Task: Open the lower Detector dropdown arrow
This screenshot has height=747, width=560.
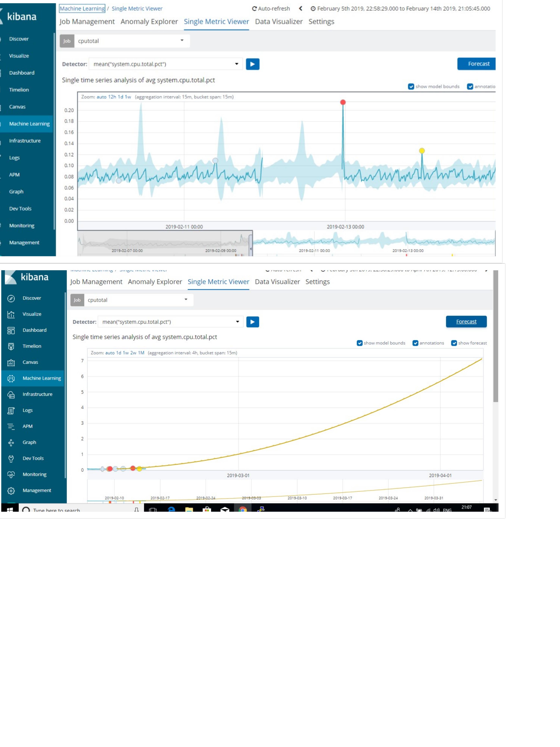Action: click(x=237, y=322)
